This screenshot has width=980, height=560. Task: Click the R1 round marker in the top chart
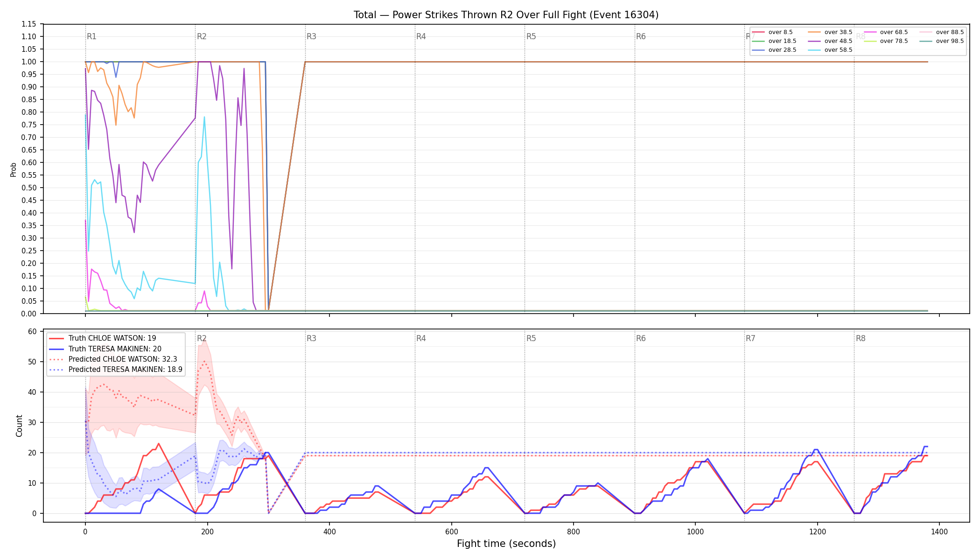[91, 36]
